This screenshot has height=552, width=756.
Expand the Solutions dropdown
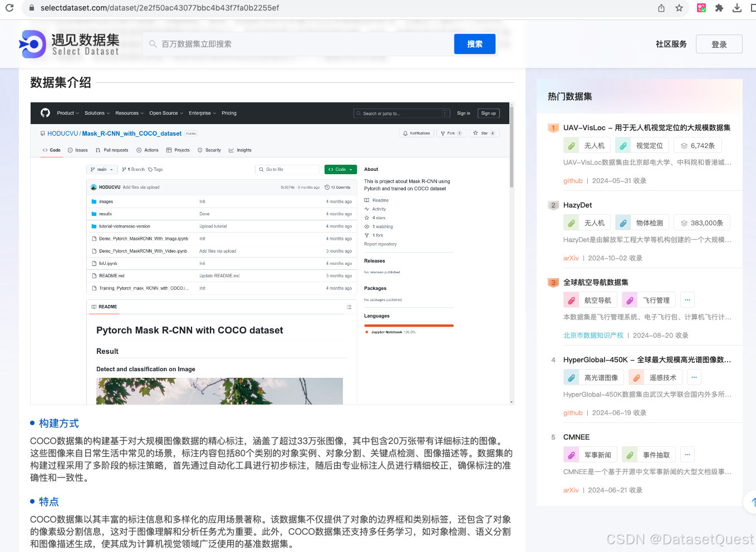pyautogui.click(x=97, y=113)
